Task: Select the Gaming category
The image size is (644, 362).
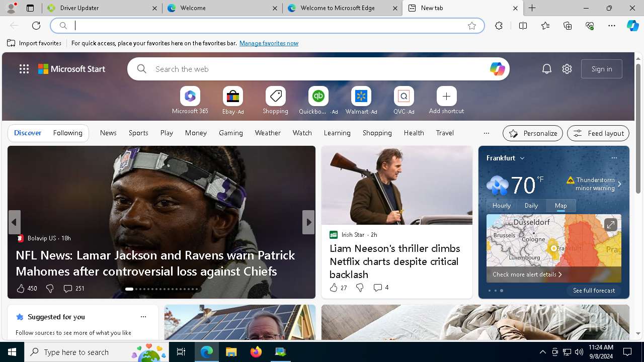Action: point(231,133)
